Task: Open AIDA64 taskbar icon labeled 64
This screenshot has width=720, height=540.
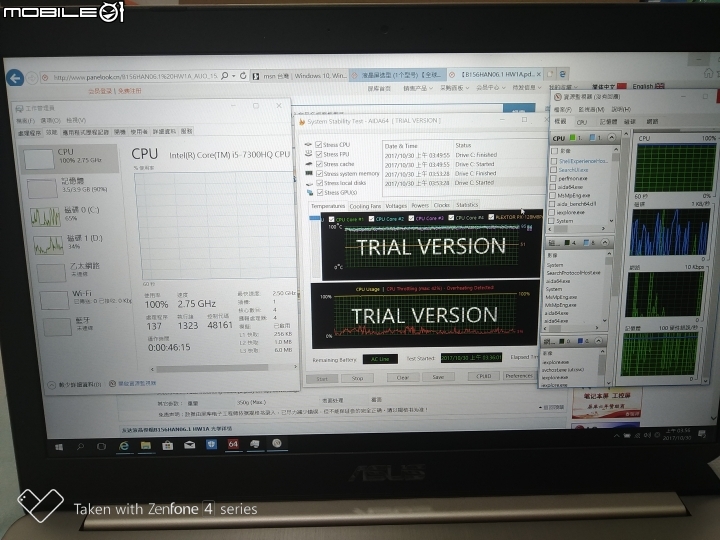Action: coord(233,444)
